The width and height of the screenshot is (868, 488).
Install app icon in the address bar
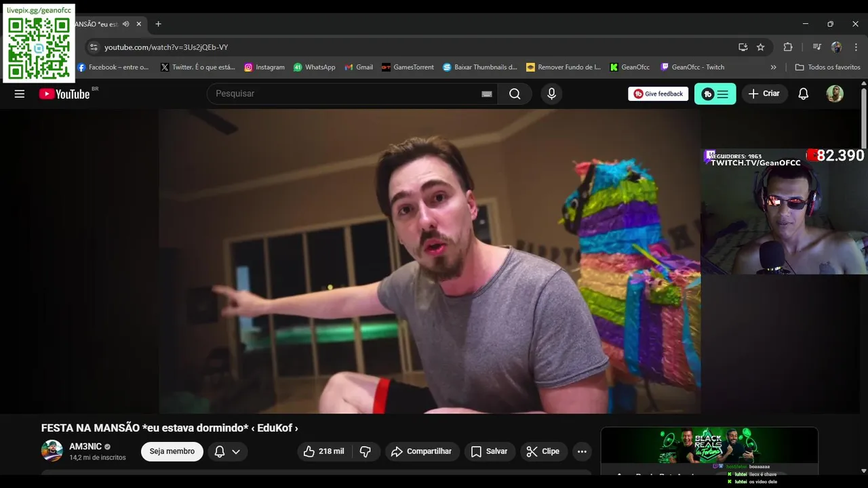point(743,47)
